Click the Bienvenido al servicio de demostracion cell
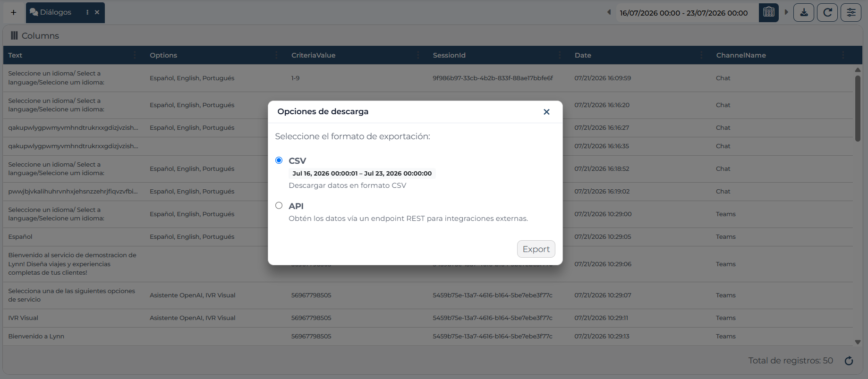The height and width of the screenshot is (379, 868). coord(72,264)
